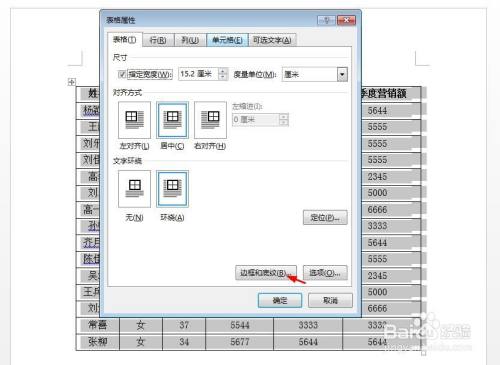
Task: Switch to the 单元格(E) tab
Action: pyautogui.click(x=227, y=40)
